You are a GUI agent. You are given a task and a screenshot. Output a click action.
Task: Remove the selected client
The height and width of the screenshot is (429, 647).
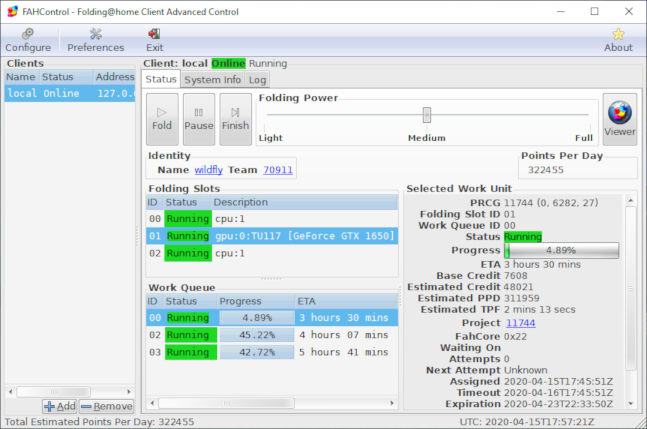pyautogui.click(x=106, y=406)
